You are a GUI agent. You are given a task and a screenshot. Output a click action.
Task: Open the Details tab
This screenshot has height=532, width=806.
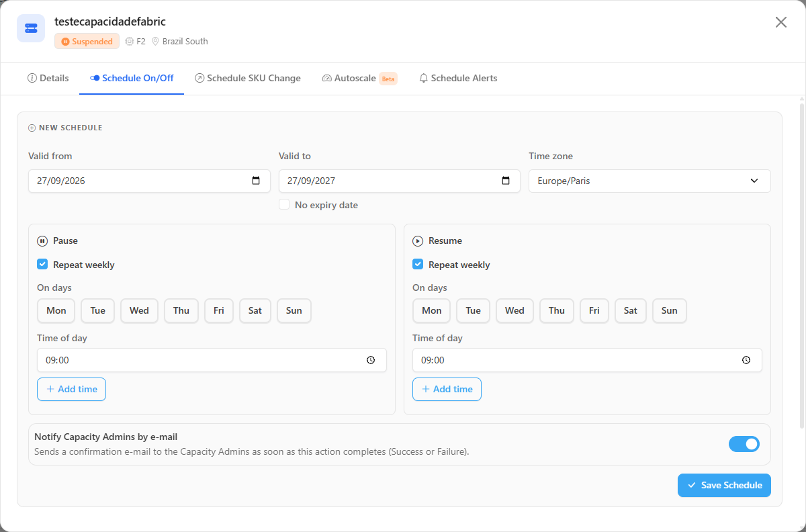pyautogui.click(x=48, y=78)
